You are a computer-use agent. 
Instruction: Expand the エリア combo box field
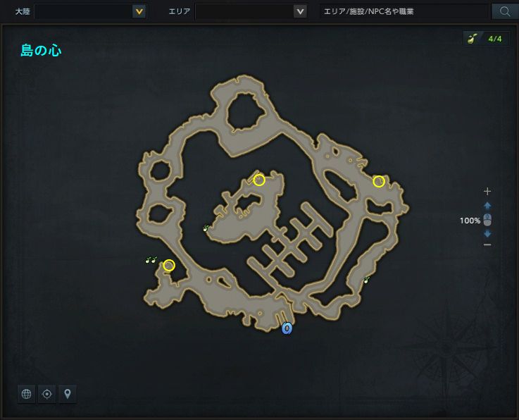pos(251,12)
